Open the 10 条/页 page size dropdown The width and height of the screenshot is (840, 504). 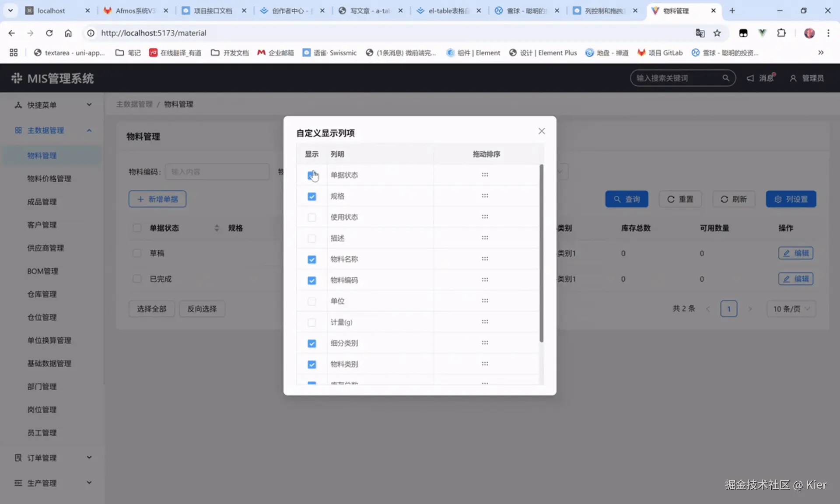point(791,309)
